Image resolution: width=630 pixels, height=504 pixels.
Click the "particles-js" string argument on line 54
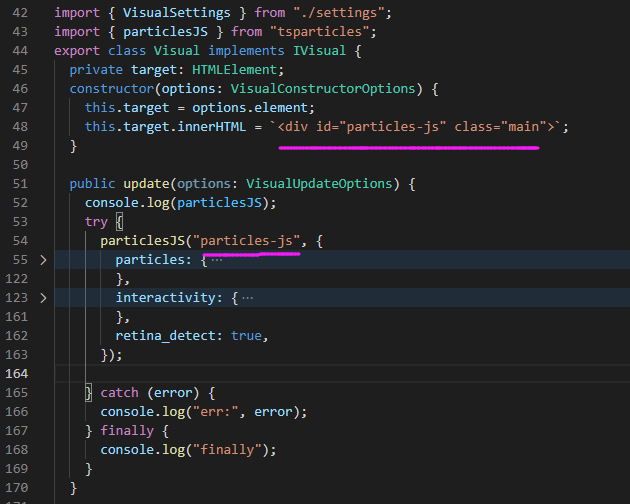[246, 241]
